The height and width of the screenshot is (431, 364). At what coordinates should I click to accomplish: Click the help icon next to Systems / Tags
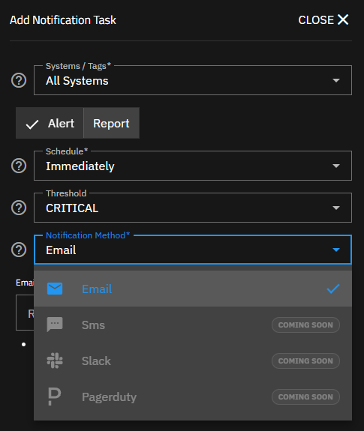[x=19, y=80]
